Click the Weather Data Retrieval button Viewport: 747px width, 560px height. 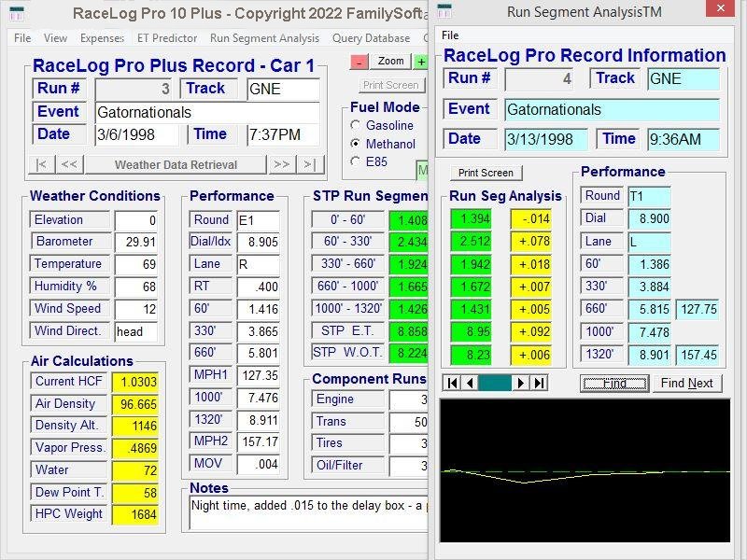176,165
